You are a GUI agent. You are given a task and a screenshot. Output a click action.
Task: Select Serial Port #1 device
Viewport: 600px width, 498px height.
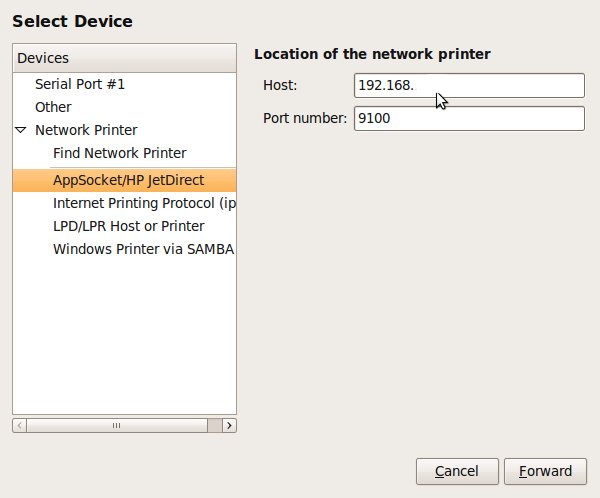pyautogui.click(x=79, y=84)
